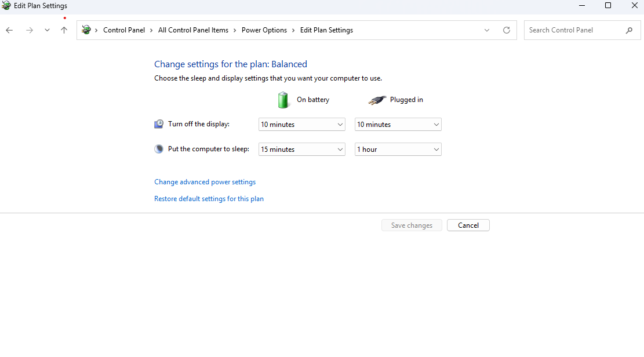Open Change advanced power settings link
Screen dimensions: 644x357
coord(205,182)
